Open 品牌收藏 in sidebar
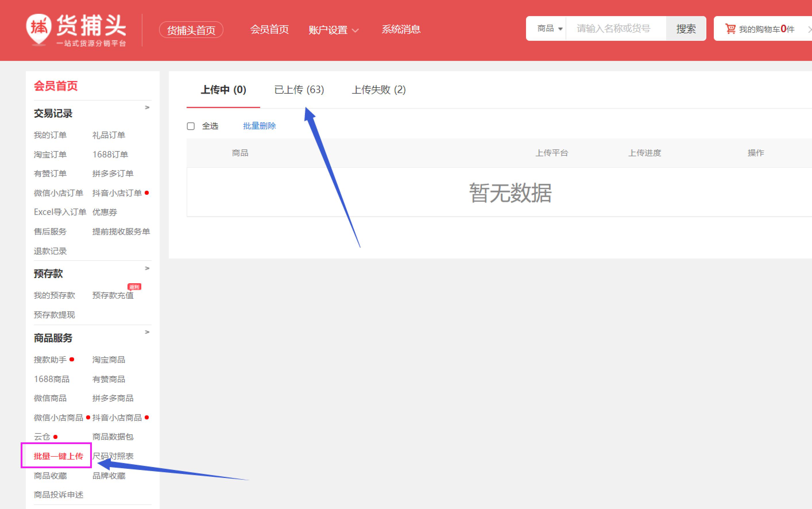Viewport: 812px width, 509px height. [109, 476]
